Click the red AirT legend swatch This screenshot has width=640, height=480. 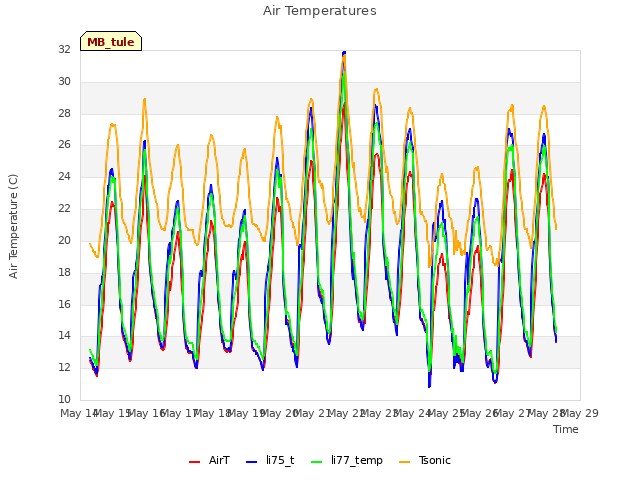(x=195, y=461)
